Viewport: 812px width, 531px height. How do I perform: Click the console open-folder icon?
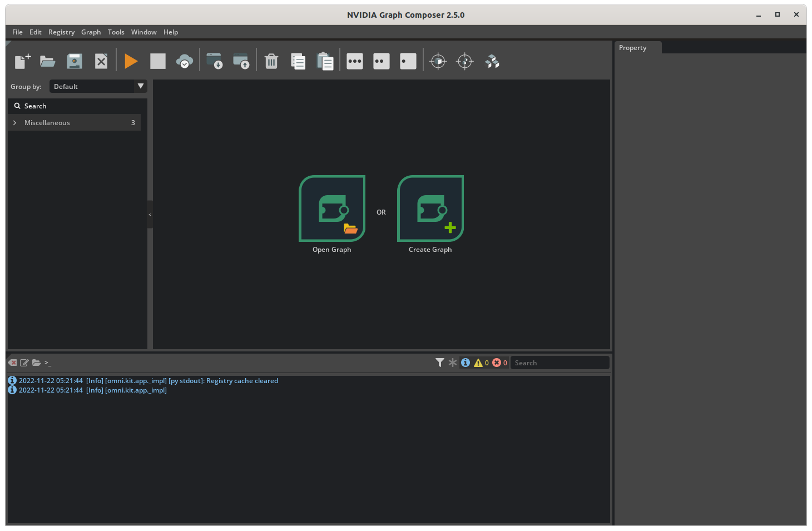click(x=37, y=363)
